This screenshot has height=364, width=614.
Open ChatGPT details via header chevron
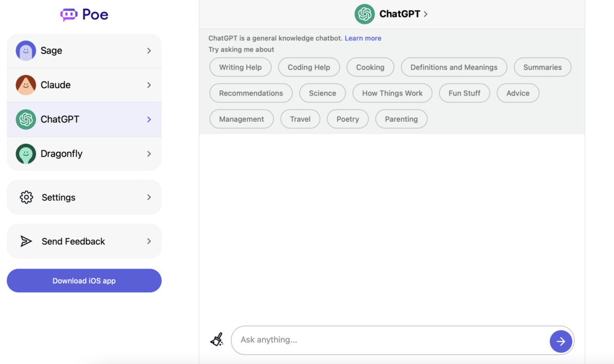click(426, 14)
